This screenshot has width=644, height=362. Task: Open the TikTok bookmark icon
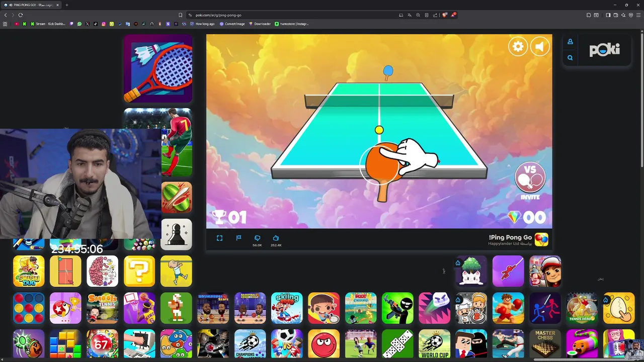coord(96,24)
